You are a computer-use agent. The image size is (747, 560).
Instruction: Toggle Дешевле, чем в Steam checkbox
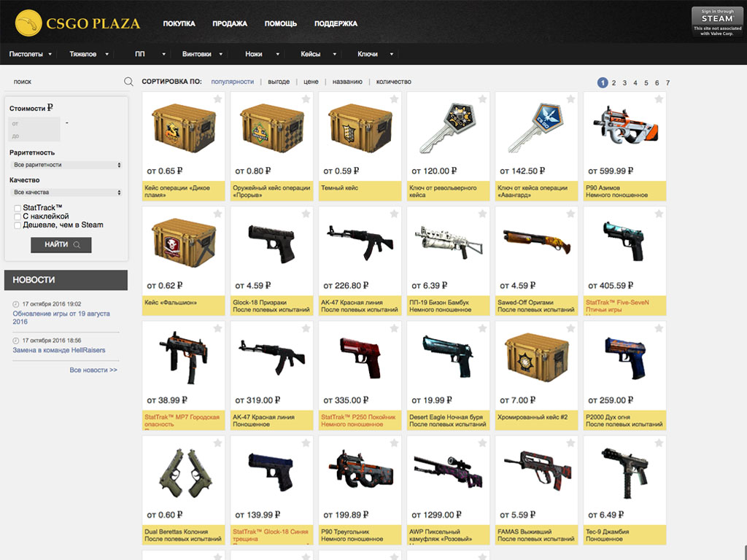(x=18, y=225)
